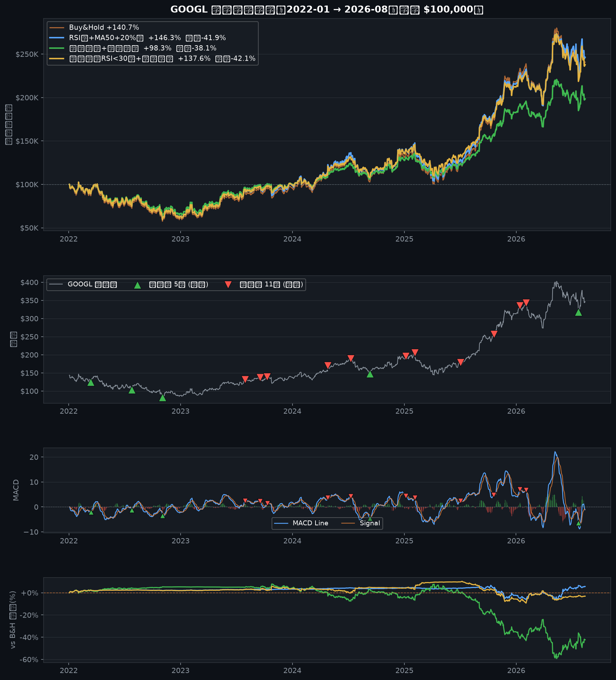Viewport: 616px width, 680px height.
Task: Click the +0% tick on bottom panel
Action: pos(30,593)
